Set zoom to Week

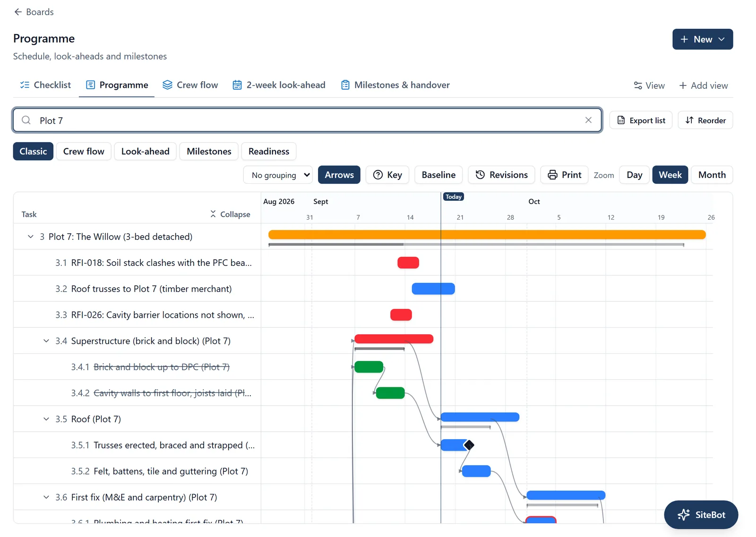click(x=670, y=175)
